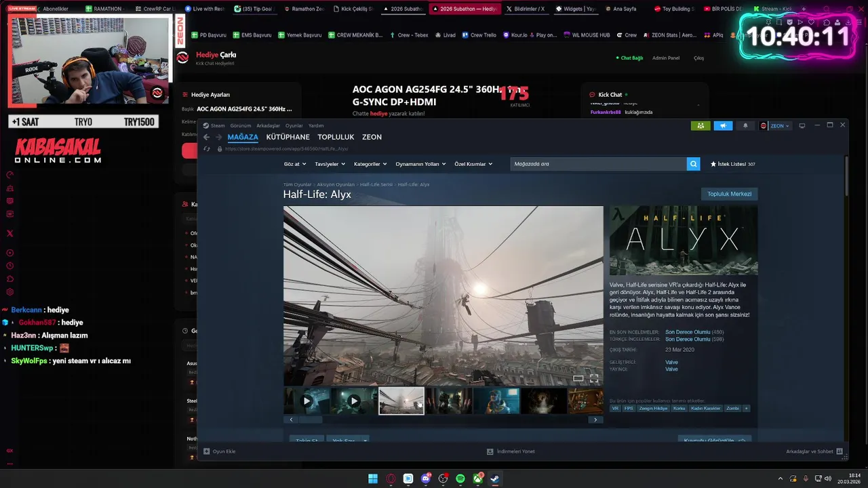Switch to the Bildirimler / X browser tab

525,9
